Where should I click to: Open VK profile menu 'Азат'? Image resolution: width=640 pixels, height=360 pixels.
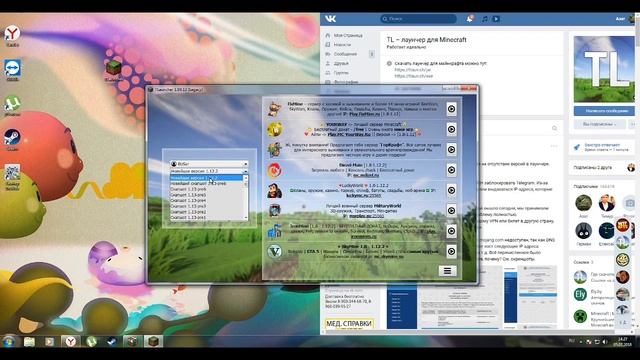[x=625, y=19]
